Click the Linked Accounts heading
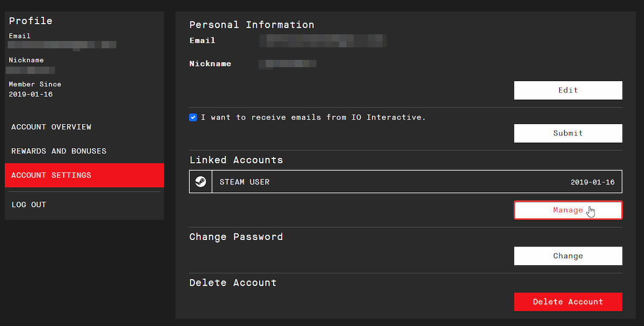Screen dimensions: 644x326 pos(236,160)
